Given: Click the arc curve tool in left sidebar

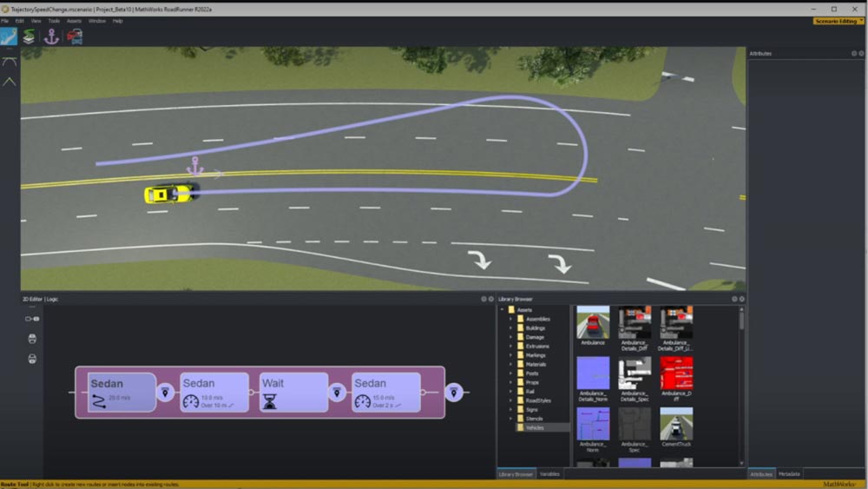Looking at the screenshot, I should 10,62.
